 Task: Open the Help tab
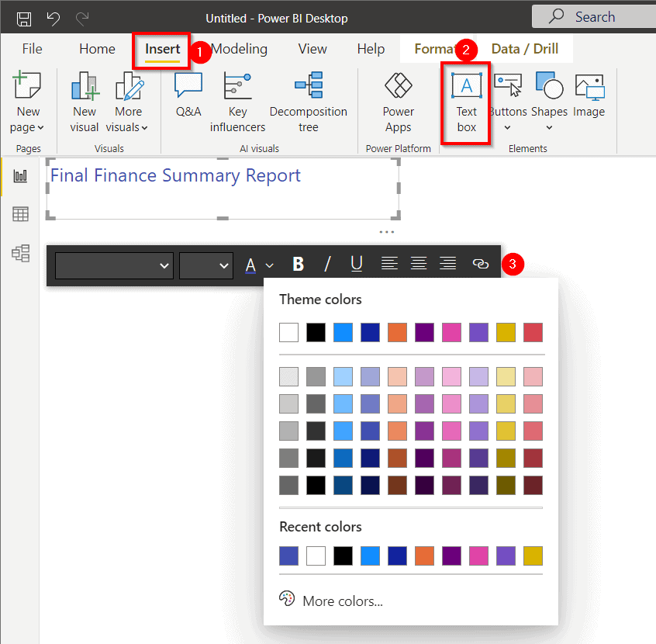371,48
